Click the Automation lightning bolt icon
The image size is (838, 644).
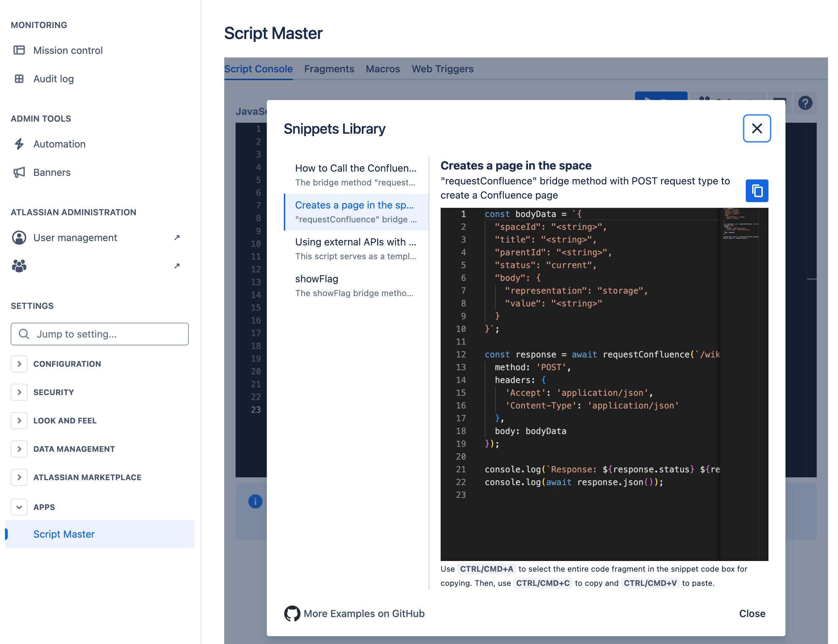pyautogui.click(x=19, y=144)
